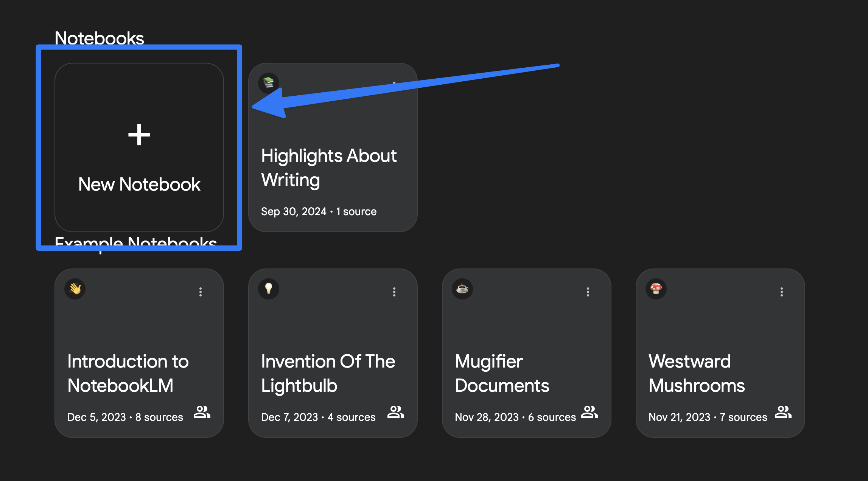Open the Mugifier Documents notebook
The image size is (868, 481).
526,353
